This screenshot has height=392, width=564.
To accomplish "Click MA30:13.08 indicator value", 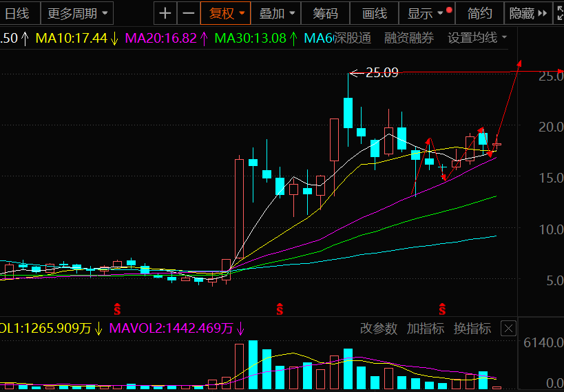I will [x=251, y=38].
